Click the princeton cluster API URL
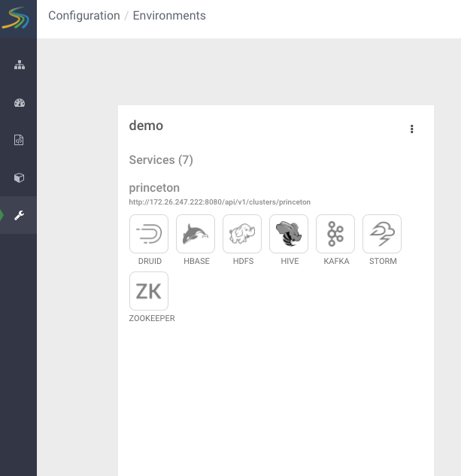The width and height of the screenshot is (461, 476). click(220, 202)
